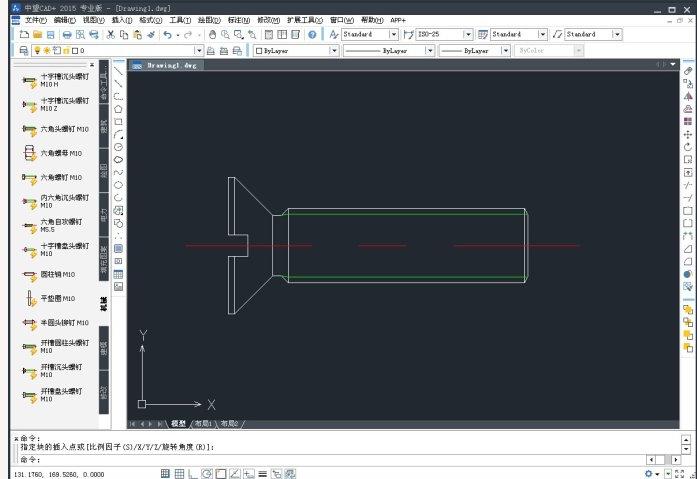
Task: Click the Table tool in draw toolbar
Action: tap(118, 274)
